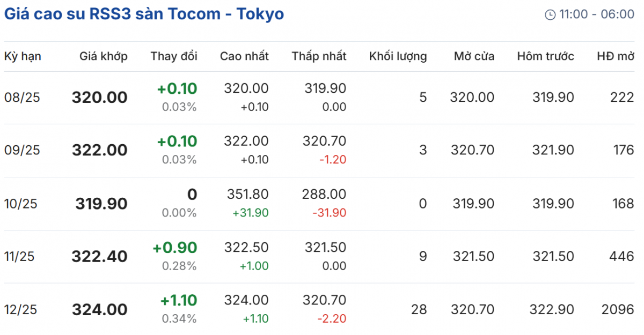This screenshot has width=644, height=335.
Task: Click the +0.90 change value for 11/25
Action: coord(175,248)
